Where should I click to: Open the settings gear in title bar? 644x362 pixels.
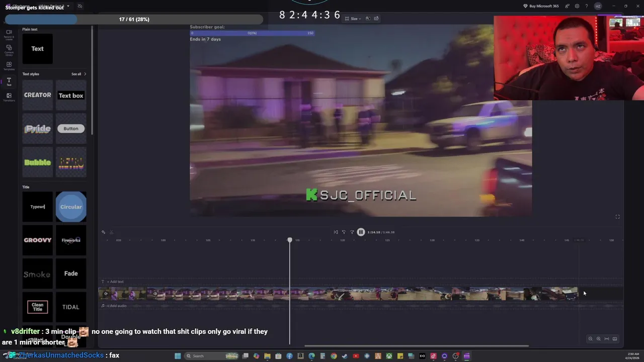point(577,6)
